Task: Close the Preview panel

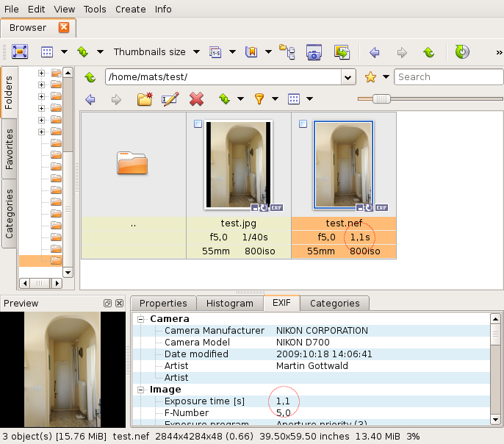Action: (x=119, y=303)
